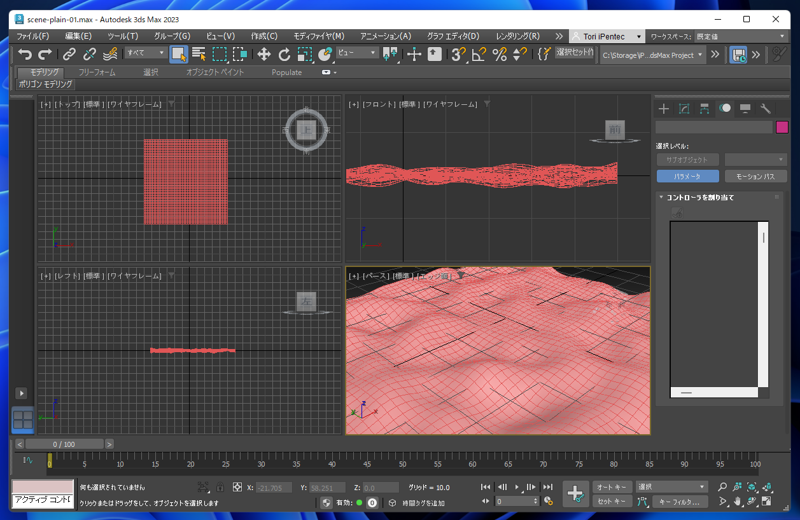This screenshot has height=520, width=800.
Task: Click Edit Named Selection Sets icon
Action: coord(544,54)
